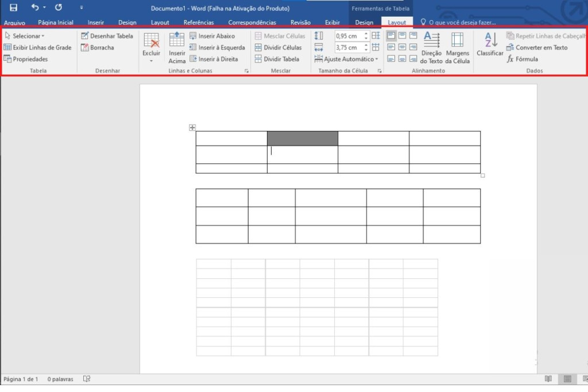Image resolution: width=588 pixels, height=392 pixels.
Task: Select top-left cell alignment option
Action: tap(391, 36)
